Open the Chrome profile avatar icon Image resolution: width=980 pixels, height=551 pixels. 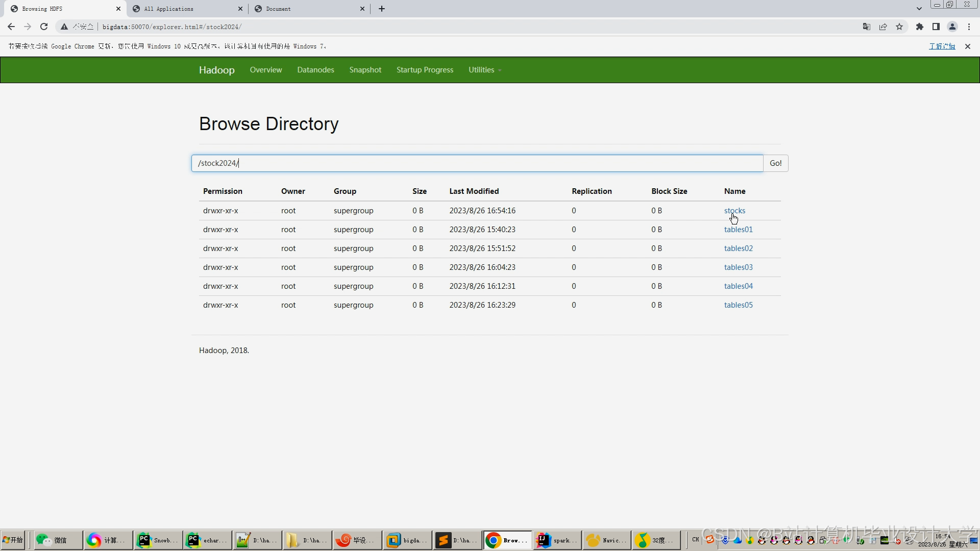click(952, 27)
